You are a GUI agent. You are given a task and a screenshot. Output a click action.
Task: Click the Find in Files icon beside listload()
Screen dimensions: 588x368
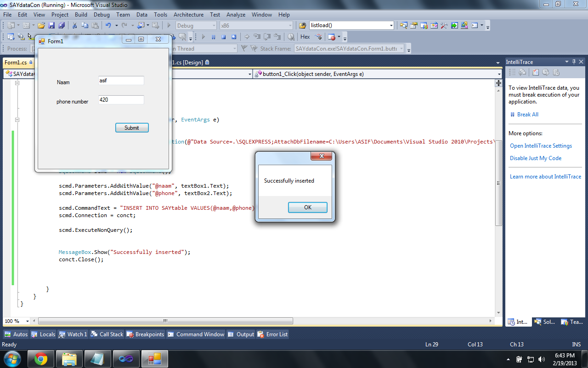(303, 25)
